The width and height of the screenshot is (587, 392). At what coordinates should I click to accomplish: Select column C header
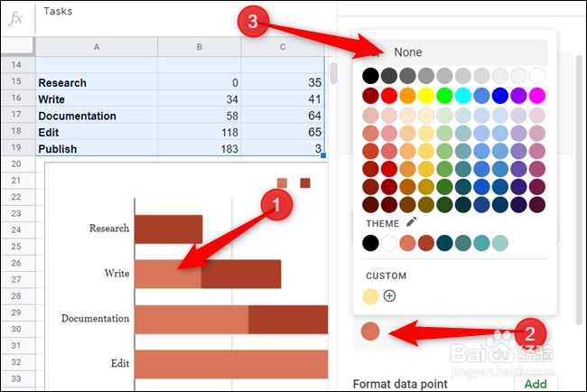[283, 47]
